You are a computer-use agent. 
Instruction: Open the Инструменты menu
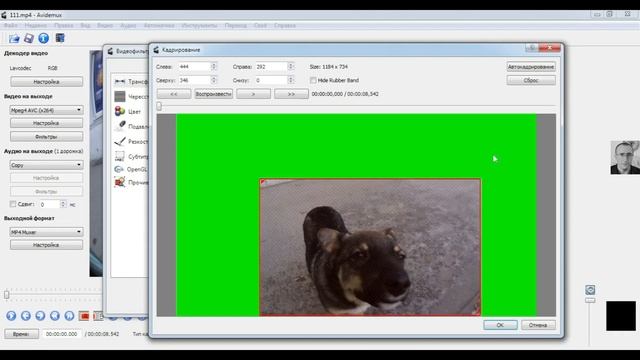[199, 25]
